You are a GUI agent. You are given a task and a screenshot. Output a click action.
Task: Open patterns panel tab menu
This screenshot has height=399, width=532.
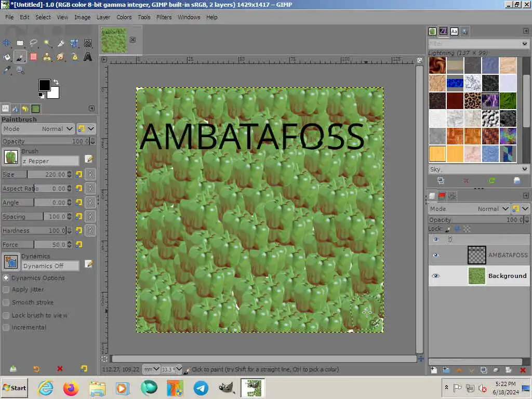pyautogui.click(x=526, y=31)
